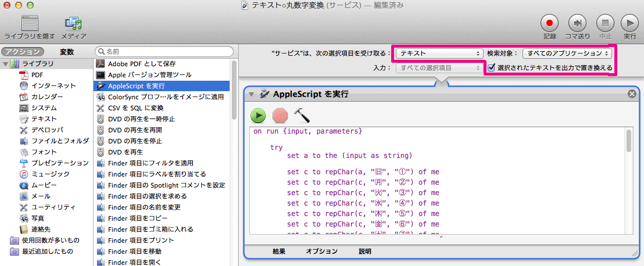
Task: Click the Stop (中止) toolbar button
Action: [x=605, y=23]
